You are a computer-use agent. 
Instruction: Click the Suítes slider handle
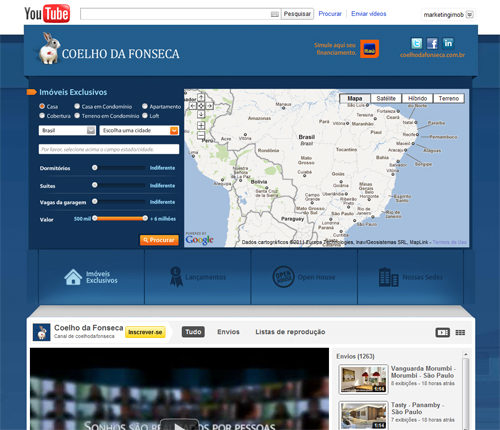(95, 185)
